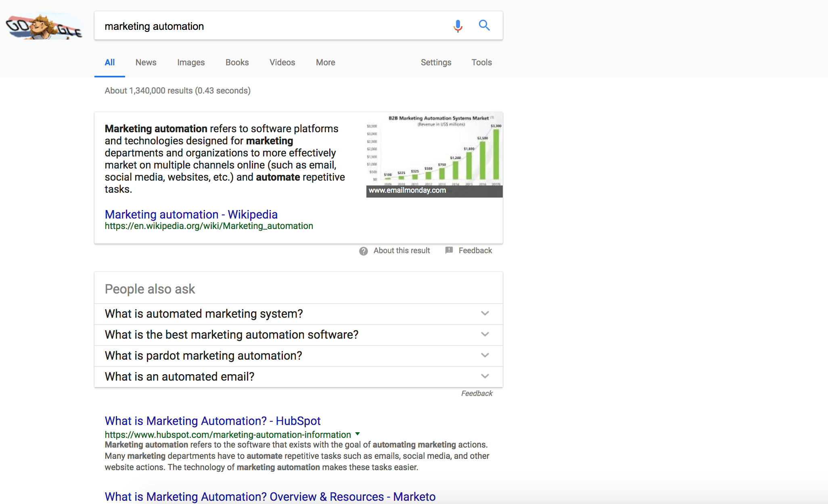Image resolution: width=828 pixels, height=504 pixels.
Task: Open the Marketing automation Wikipedia link
Action: [191, 214]
